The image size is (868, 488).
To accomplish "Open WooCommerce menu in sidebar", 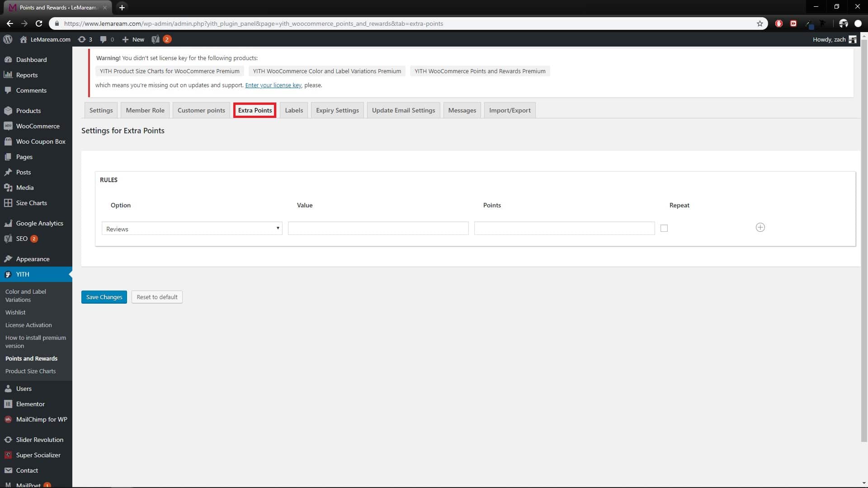I will click(x=36, y=126).
